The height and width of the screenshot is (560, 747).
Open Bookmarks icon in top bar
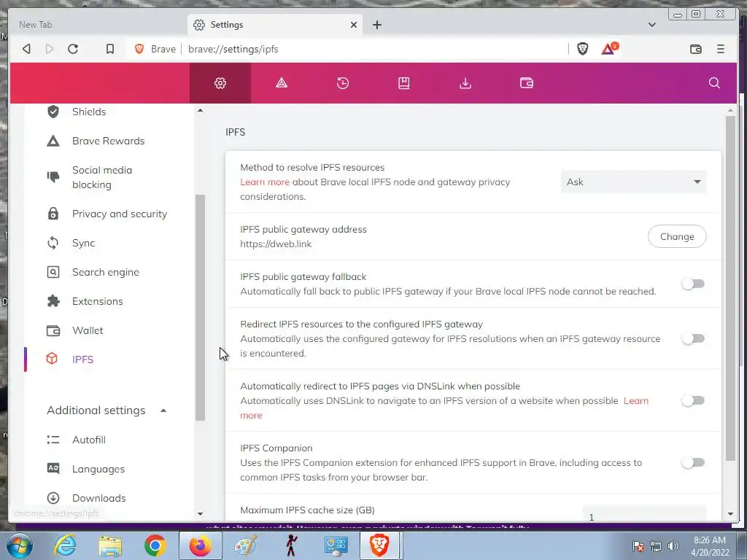pyautogui.click(x=404, y=83)
